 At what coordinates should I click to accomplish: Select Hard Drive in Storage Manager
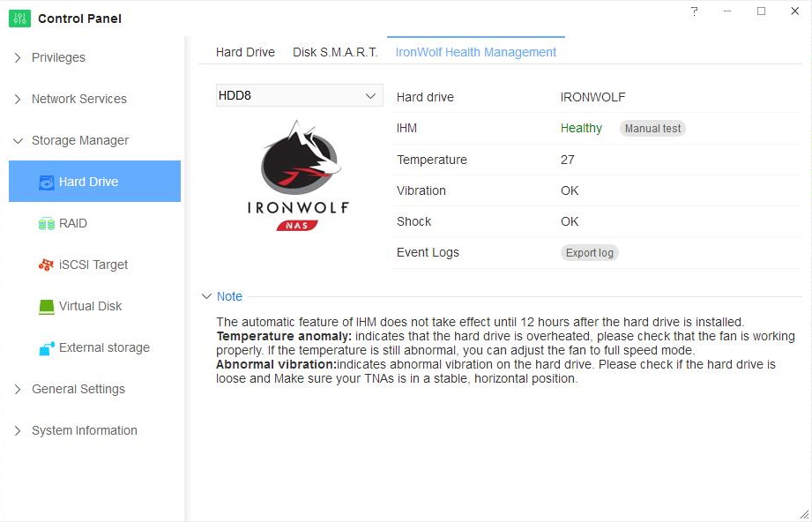94,182
